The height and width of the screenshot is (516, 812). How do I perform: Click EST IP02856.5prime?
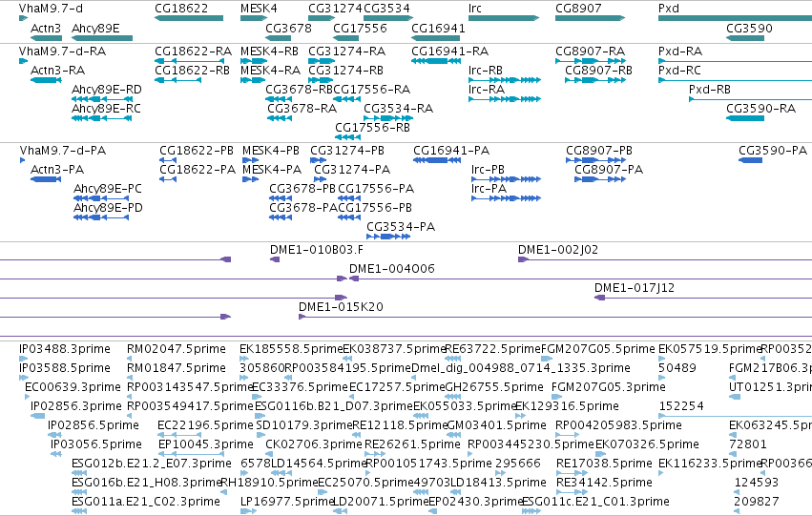point(52,435)
